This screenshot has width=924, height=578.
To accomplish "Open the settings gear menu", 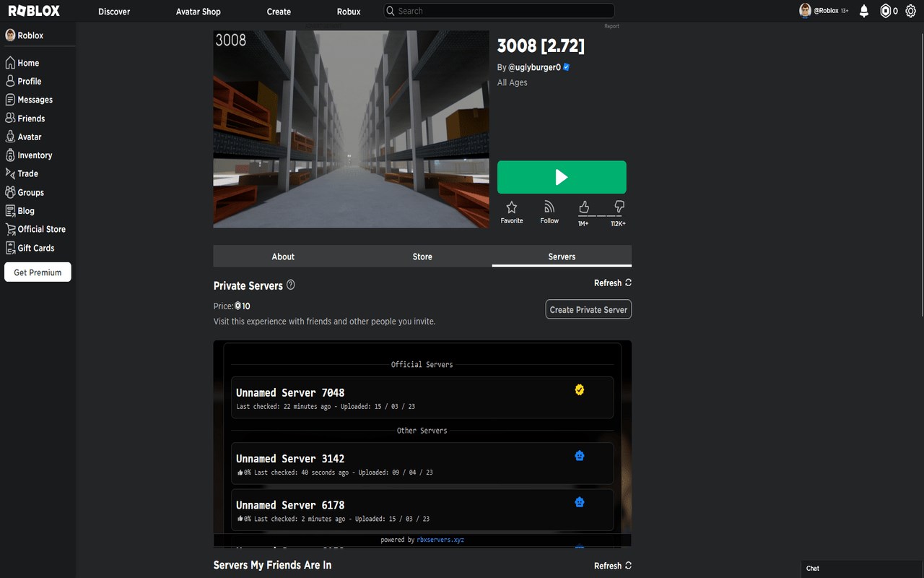I will [x=910, y=11].
